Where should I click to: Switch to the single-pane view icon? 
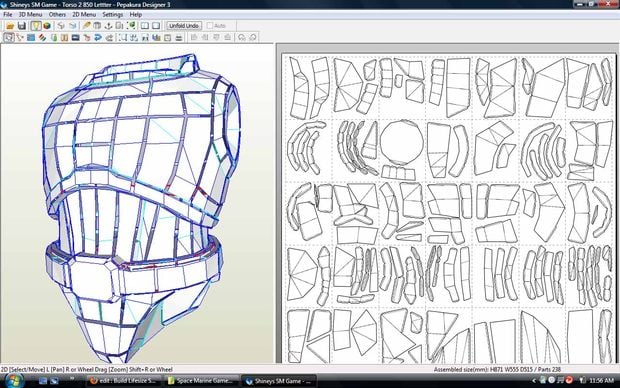point(156,26)
